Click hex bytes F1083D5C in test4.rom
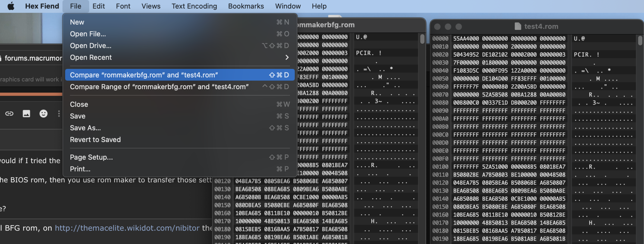Viewport: 644px width, 244px height. pos(466,70)
